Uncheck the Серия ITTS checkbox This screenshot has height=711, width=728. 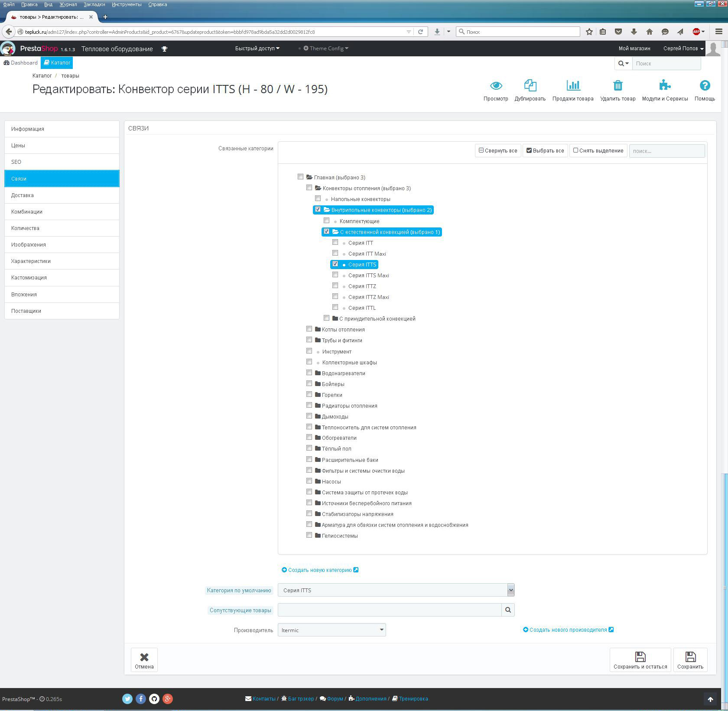coord(335,264)
